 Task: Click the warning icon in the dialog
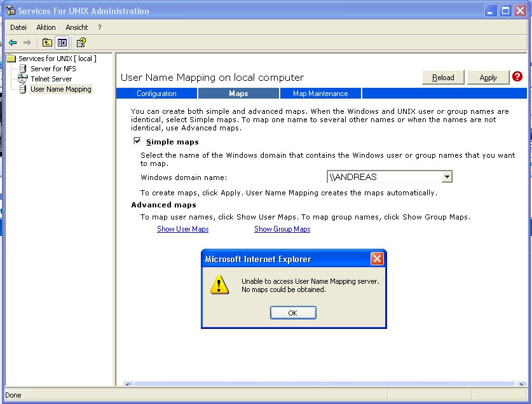tap(219, 285)
